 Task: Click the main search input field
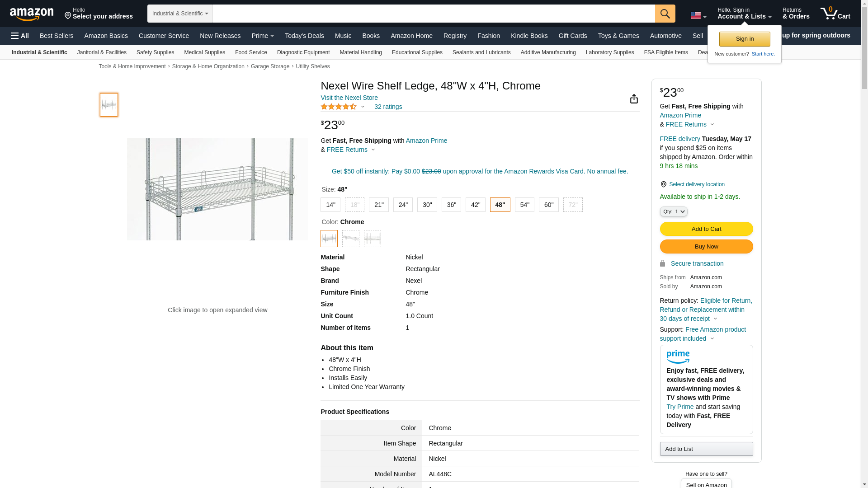tap(433, 14)
